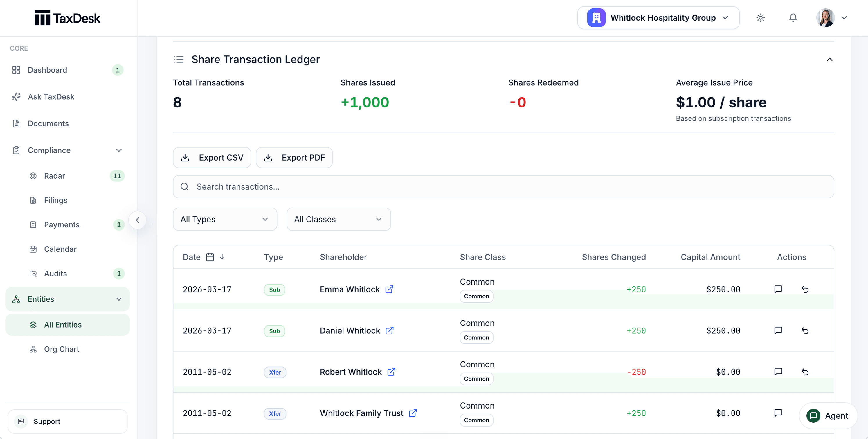The height and width of the screenshot is (439, 868).
Task: Open the All Classes filter dropdown
Action: [338, 219]
